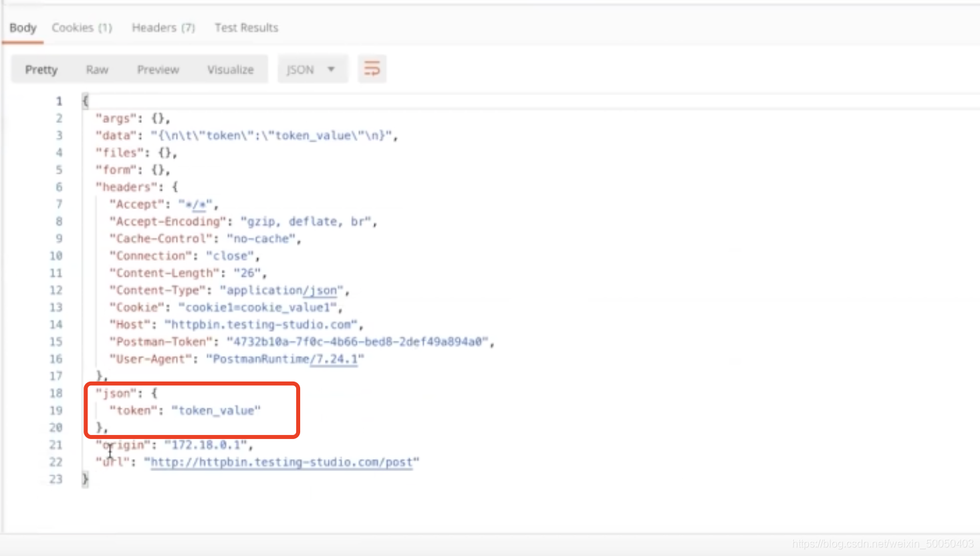980x556 pixels.
Task: Select the Visualize view mode
Action: coord(230,69)
